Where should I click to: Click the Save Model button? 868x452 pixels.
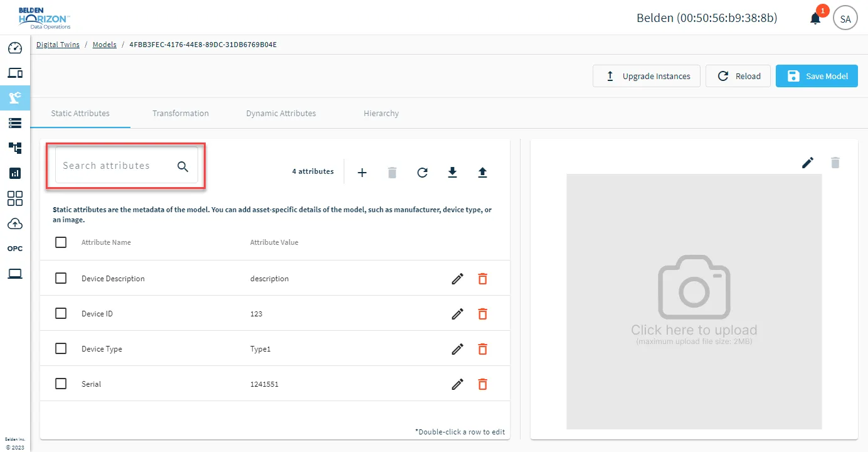click(x=817, y=76)
